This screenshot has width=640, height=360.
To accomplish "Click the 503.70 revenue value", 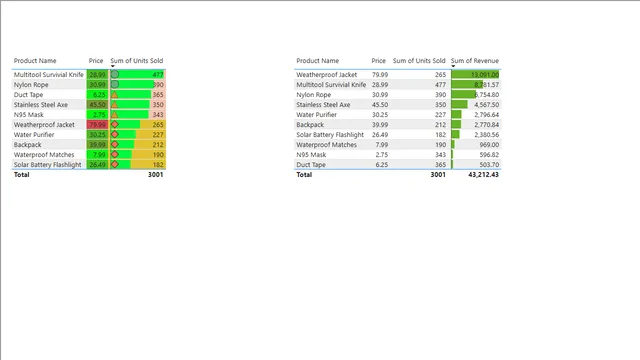I will 489,164.
